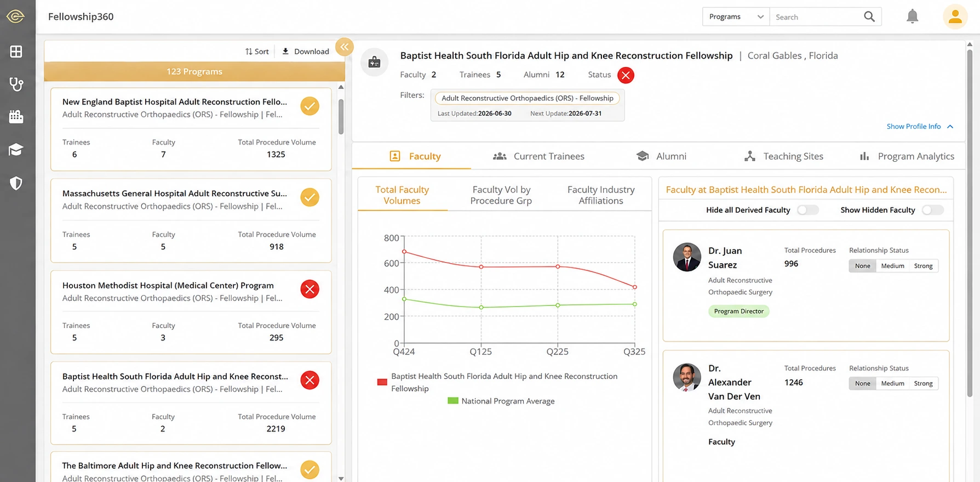Viewport: 980px width, 482px height.
Task: Toggle Show Hidden Faculty switch
Action: (932, 210)
